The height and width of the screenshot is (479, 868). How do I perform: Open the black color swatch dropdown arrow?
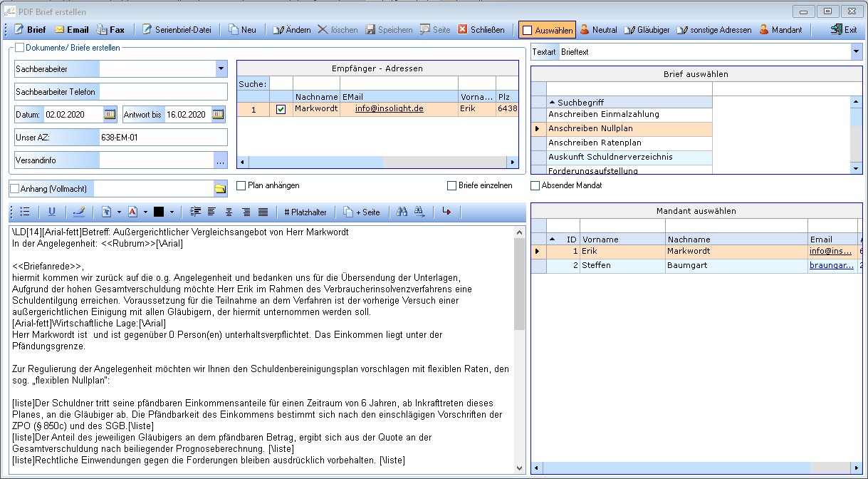click(171, 212)
